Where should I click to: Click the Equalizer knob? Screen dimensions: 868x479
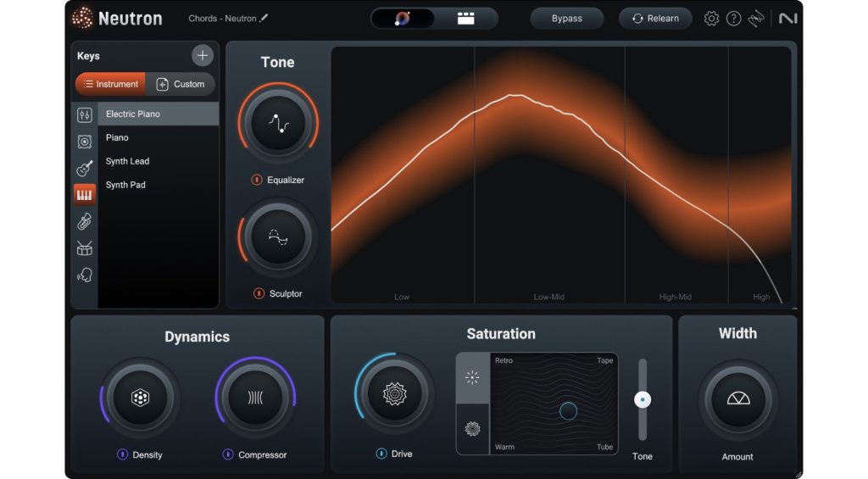click(x=278, y=123)
